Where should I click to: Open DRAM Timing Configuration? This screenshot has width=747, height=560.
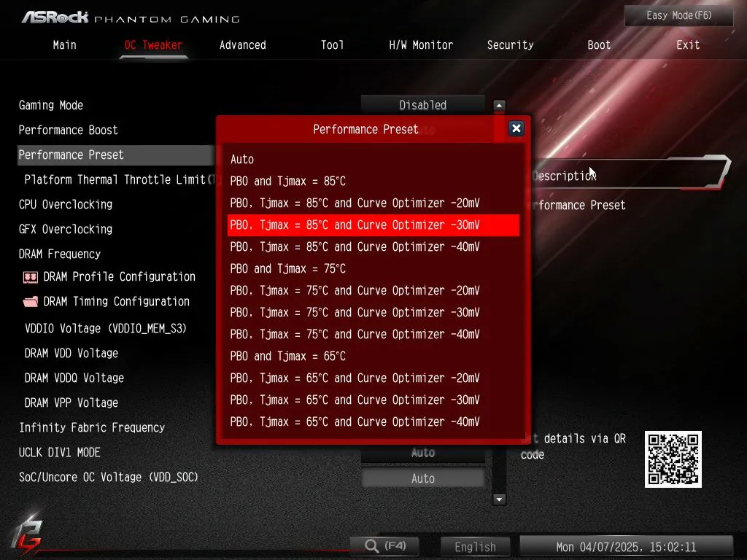117,301
